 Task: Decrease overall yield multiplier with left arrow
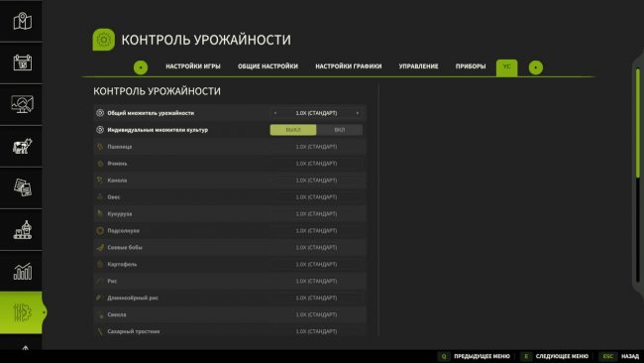click(x=275, y=113)
